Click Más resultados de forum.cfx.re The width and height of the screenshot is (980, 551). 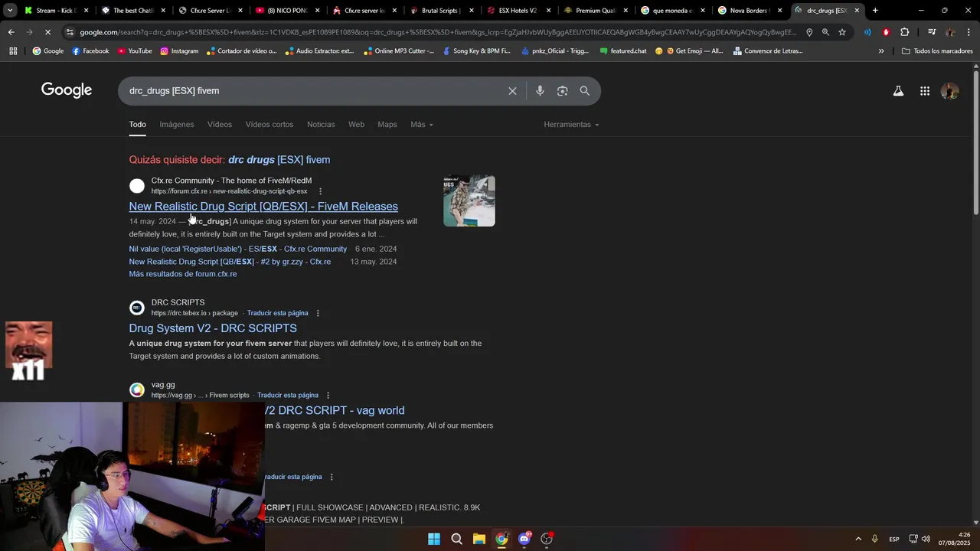tap(183, 274)
